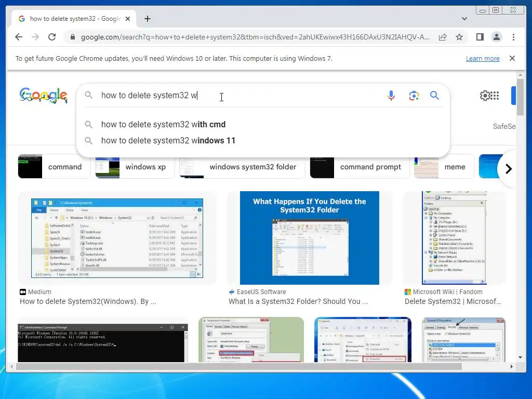Filter images by the windows xp chip
Viewport: 532px width, 399px height.
pos(135,167)
